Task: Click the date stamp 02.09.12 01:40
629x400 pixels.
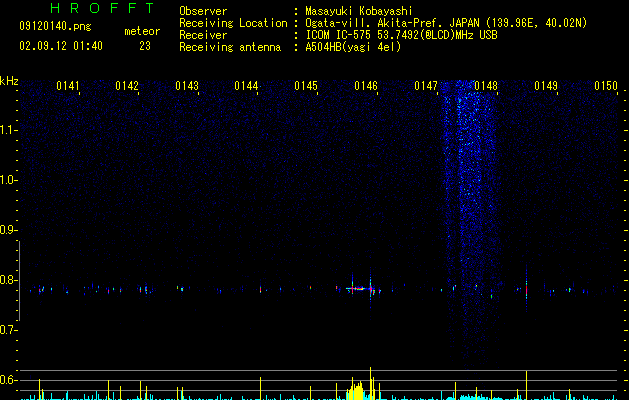Action: (61, 46)
